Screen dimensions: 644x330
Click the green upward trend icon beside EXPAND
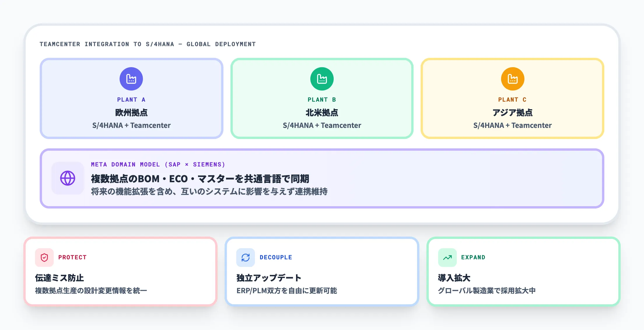coord(447,257)
